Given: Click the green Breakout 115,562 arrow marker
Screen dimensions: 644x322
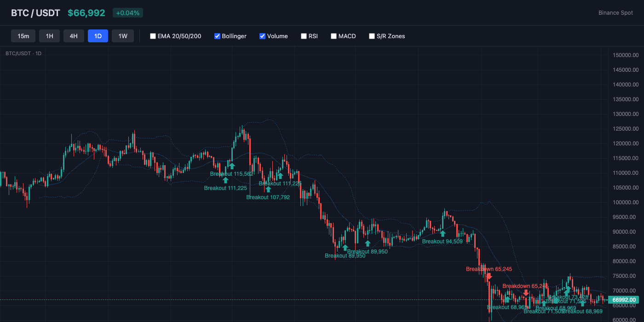Looking at the screenshot, I should pos(232,167).
